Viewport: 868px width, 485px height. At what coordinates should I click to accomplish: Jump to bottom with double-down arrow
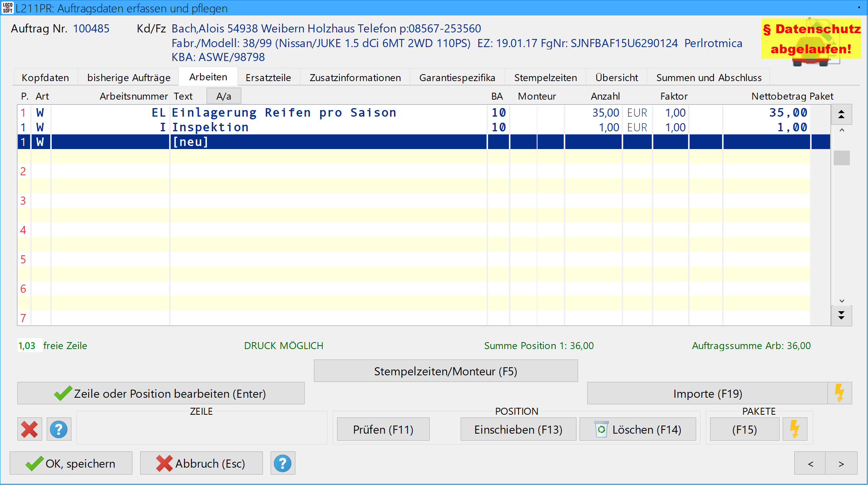841,315
